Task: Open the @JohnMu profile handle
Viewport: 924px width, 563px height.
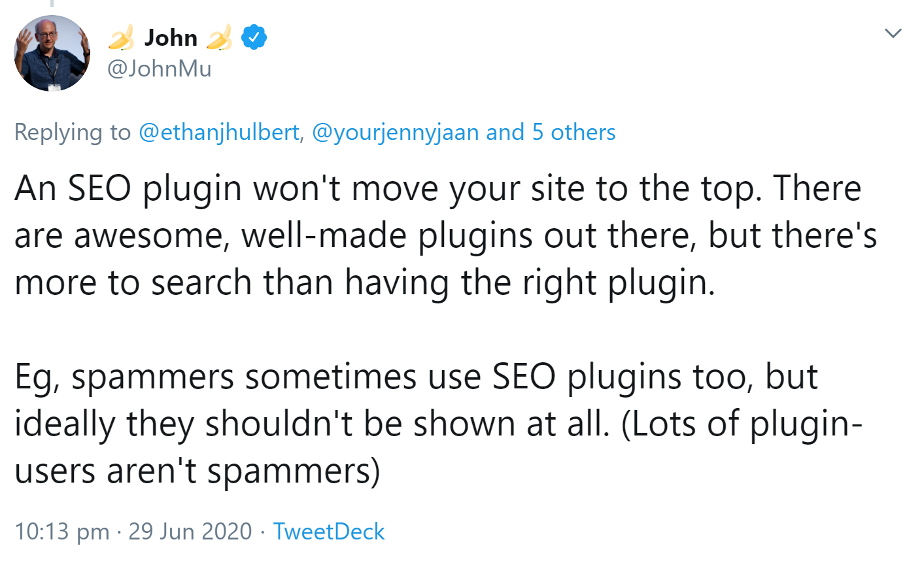Action: click(x=159, y=68)
